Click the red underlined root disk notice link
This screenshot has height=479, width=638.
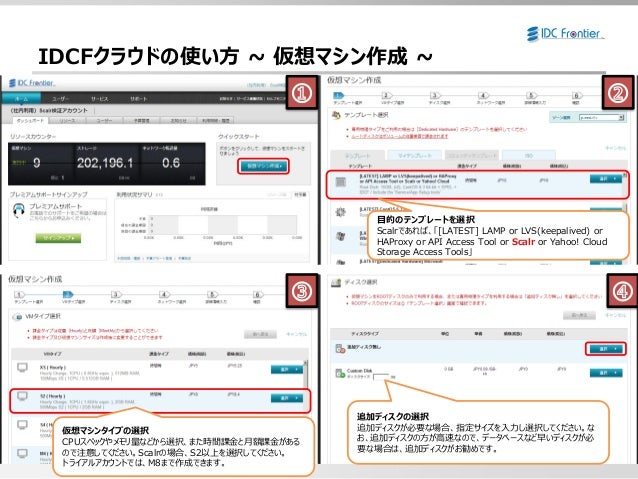(400, 136)
